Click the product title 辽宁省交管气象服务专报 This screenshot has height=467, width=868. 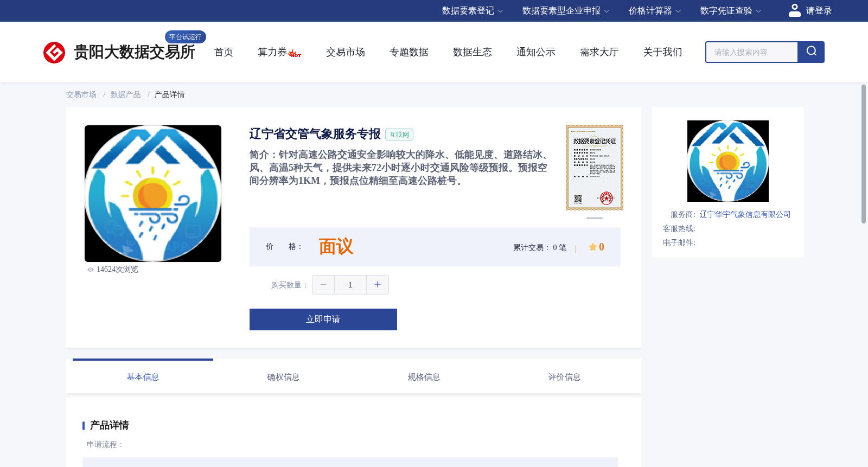tap(315, 134)
